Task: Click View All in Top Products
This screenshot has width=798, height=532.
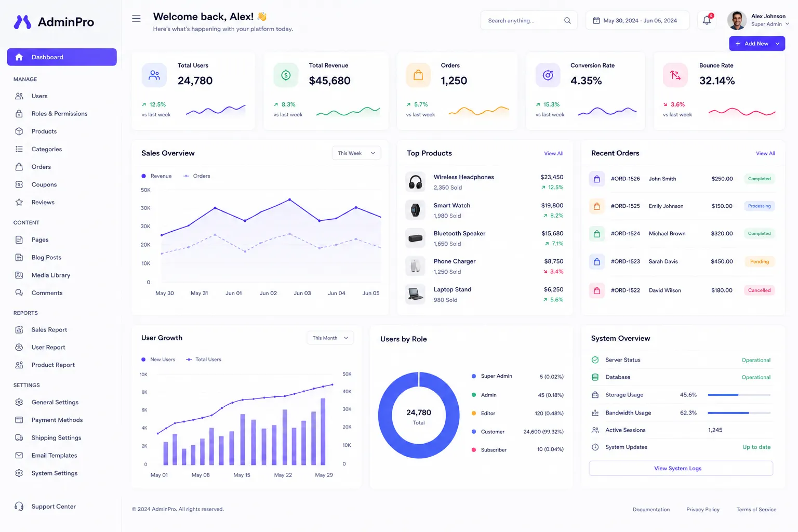Action: (554, 154)
